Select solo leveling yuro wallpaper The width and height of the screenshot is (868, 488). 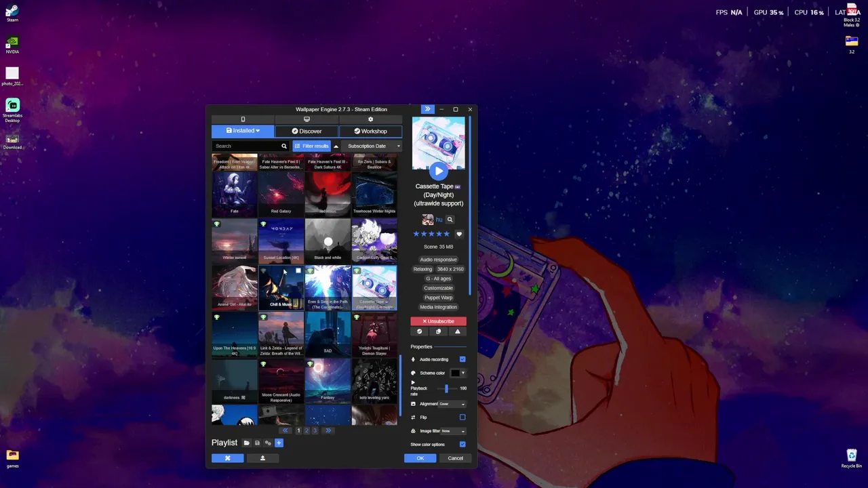[x=374, y=380]
